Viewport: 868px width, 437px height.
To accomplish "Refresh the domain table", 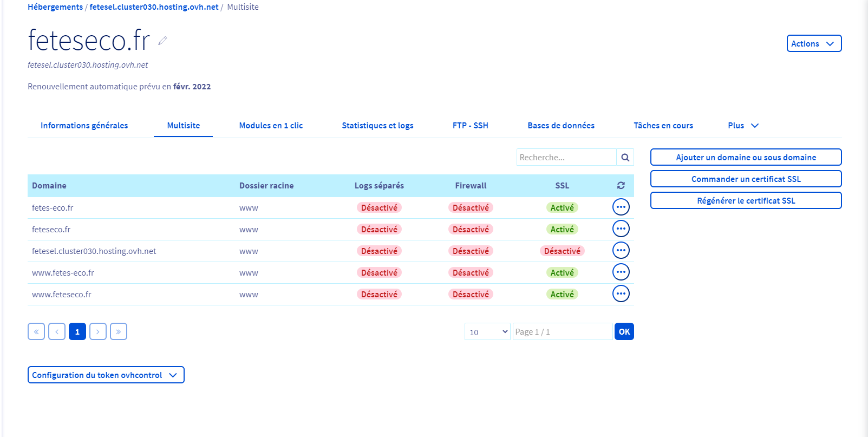I will click(x=621, y=186).
